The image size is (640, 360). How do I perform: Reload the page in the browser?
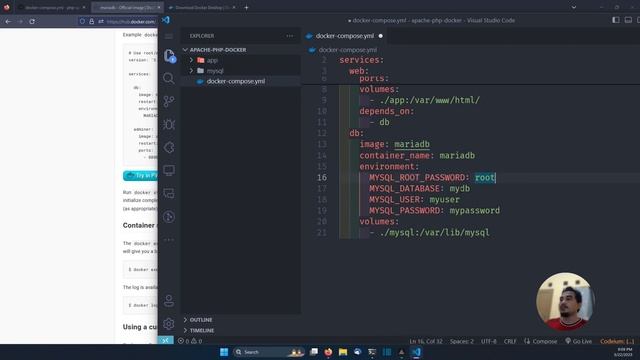[32, 21]
